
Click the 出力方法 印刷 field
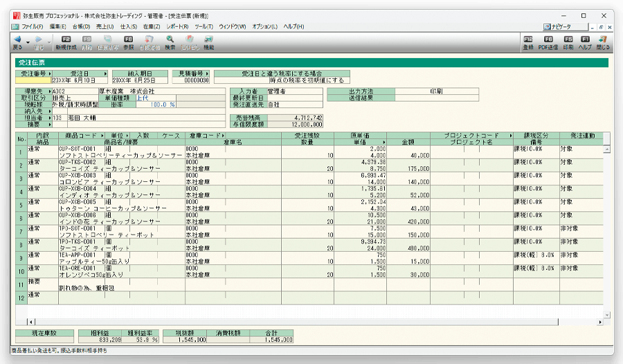pos(437,91)
